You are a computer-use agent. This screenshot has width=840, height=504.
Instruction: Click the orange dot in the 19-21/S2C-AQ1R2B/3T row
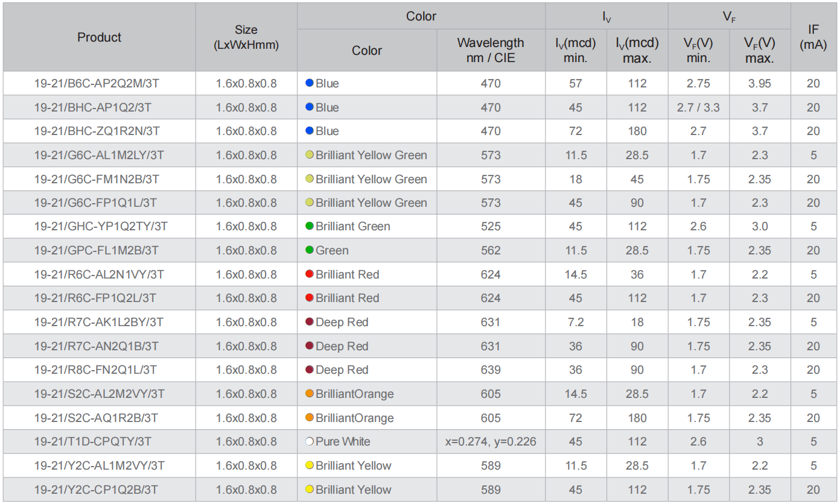[x=310, y=418]
